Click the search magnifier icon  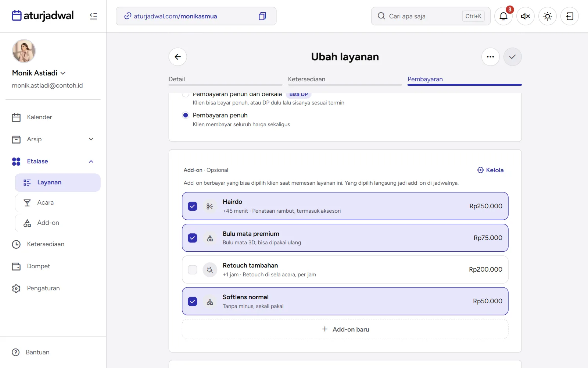[x=381, y=16]
